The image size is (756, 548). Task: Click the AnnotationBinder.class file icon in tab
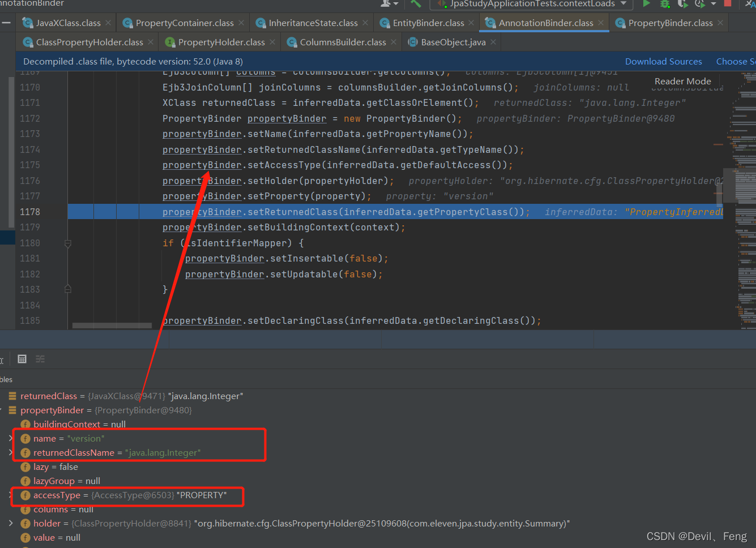[490, 23]
